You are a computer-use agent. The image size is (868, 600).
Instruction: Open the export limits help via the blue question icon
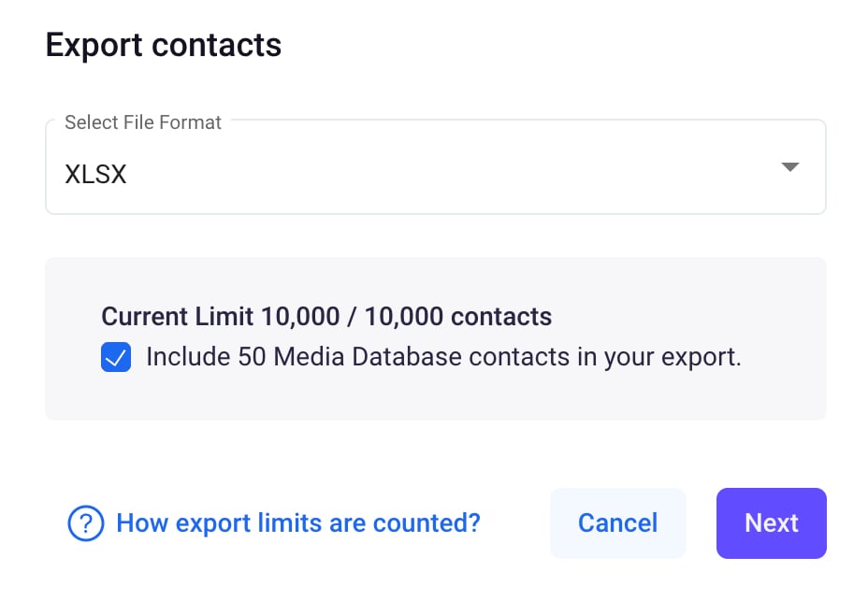(x=85, y=523)
